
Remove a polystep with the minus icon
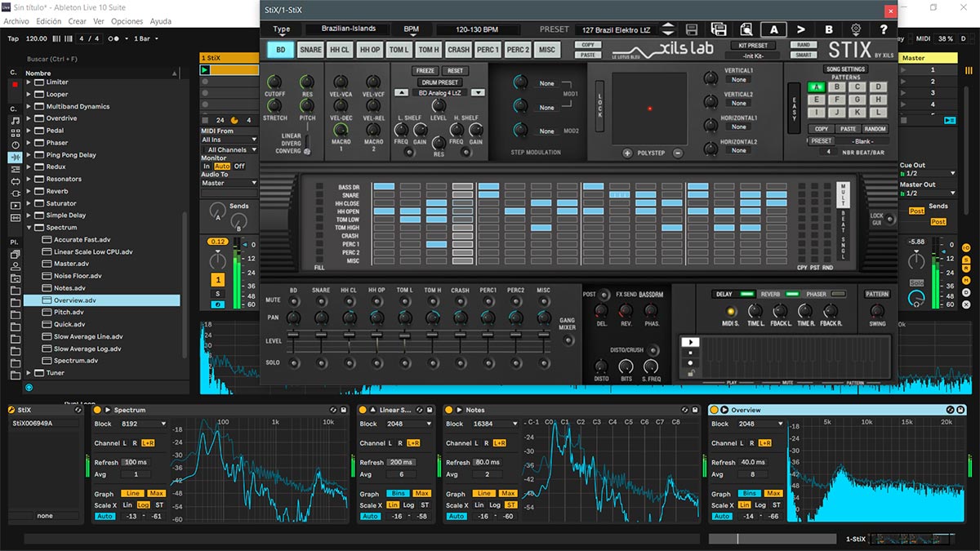pyautogui.click(x=678, y=153)
